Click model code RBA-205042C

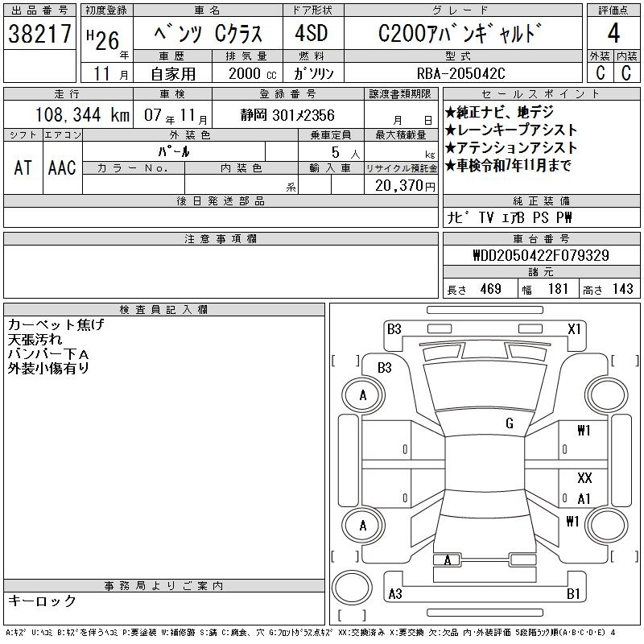click(460, 73)
